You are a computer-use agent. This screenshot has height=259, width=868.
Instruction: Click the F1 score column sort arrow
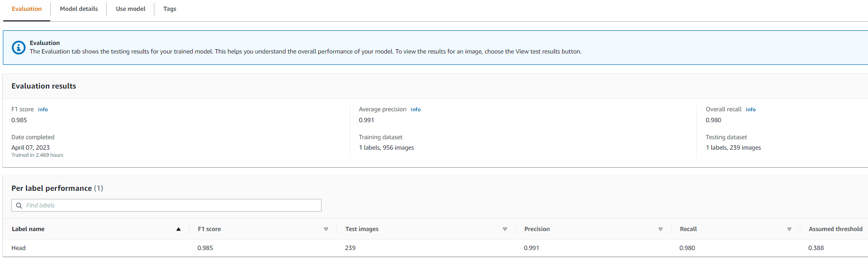coord(326,229)
